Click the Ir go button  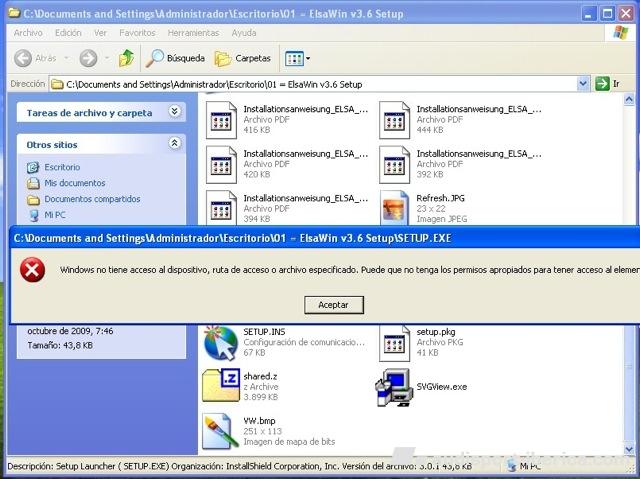coord(607,84)
